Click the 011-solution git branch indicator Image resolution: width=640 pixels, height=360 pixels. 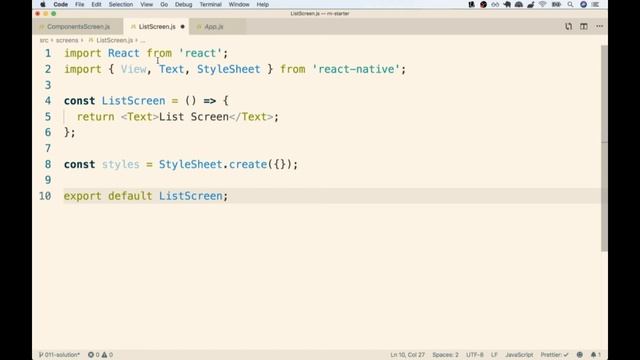click(60, 355)
